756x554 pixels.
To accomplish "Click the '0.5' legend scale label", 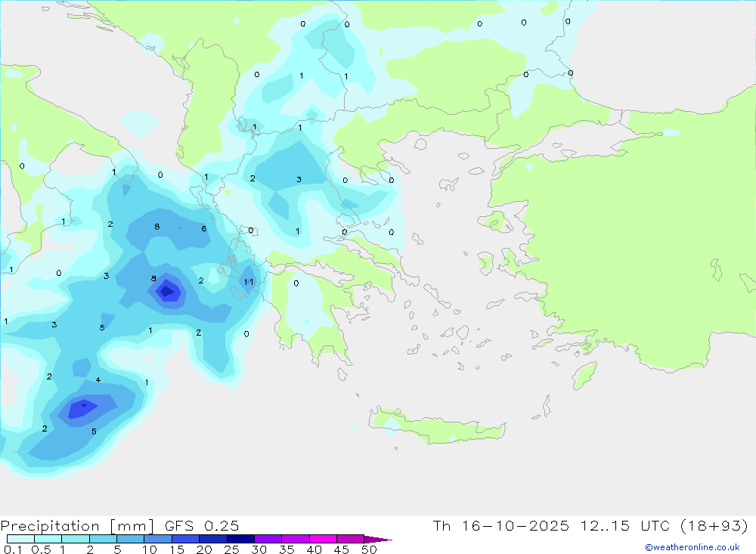I will [41, 549].
